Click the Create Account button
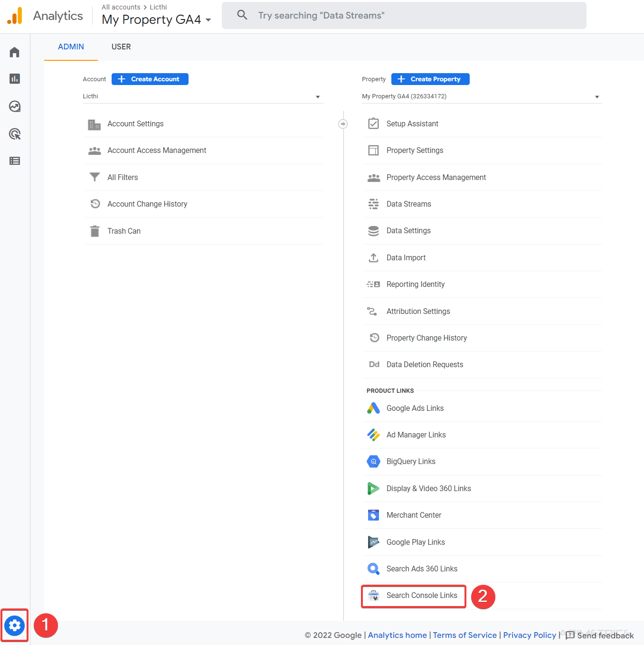644x645 pixels. coord(150,79)
